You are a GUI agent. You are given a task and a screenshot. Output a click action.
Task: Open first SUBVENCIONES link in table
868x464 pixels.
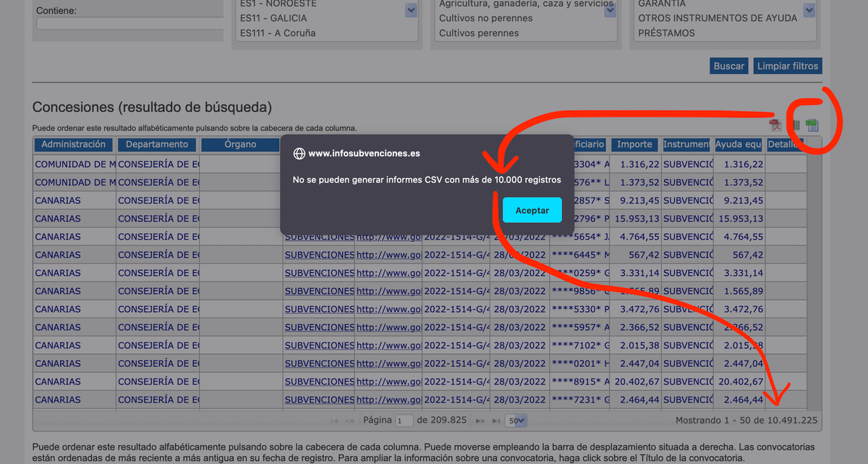[x=319, y=237]
